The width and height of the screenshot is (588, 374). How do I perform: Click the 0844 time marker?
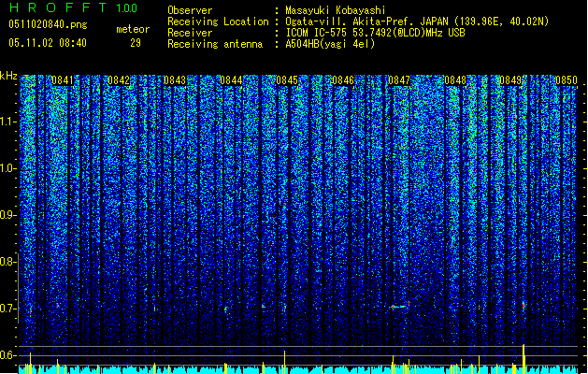point(231,80)
